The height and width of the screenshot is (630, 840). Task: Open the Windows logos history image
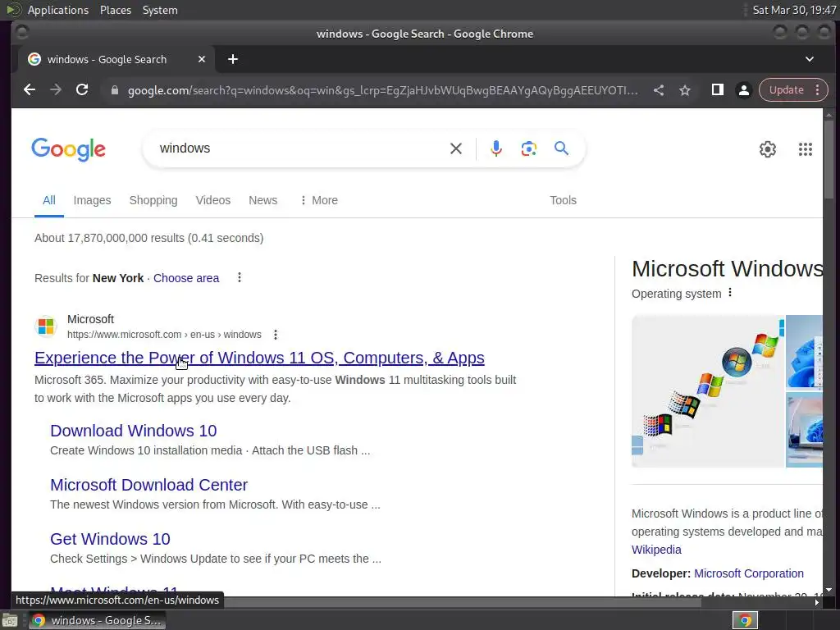708,391
